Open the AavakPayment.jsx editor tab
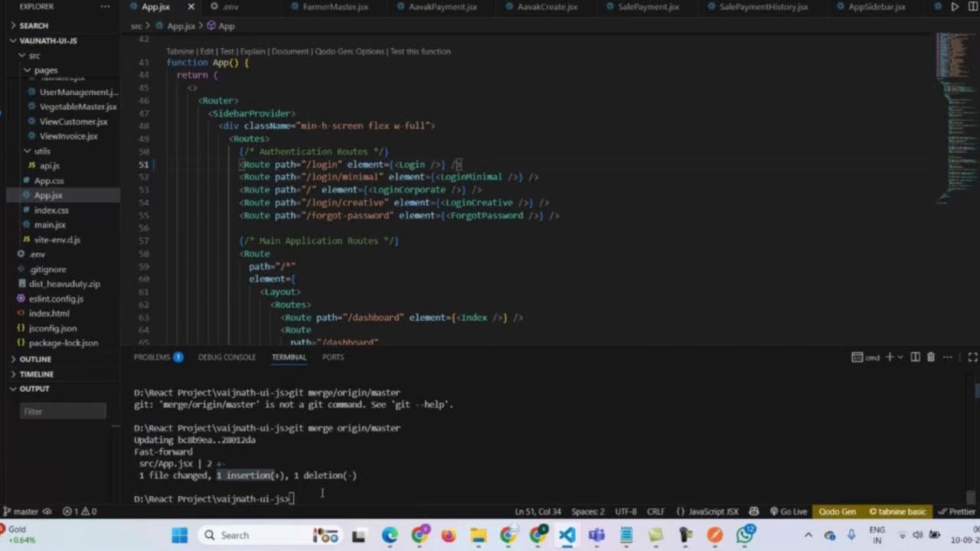 tap(443, 7)
